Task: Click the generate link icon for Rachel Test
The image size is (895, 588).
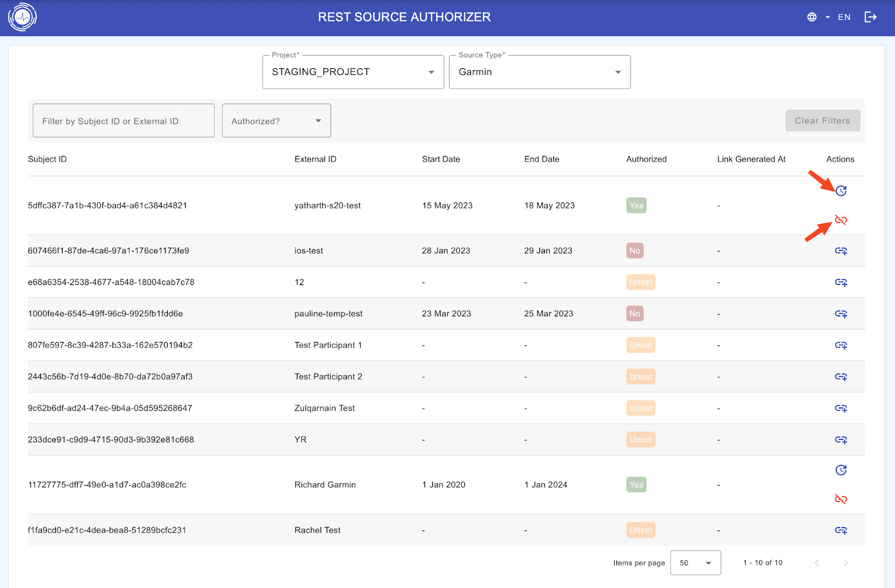Action: [x=841, y=530]
